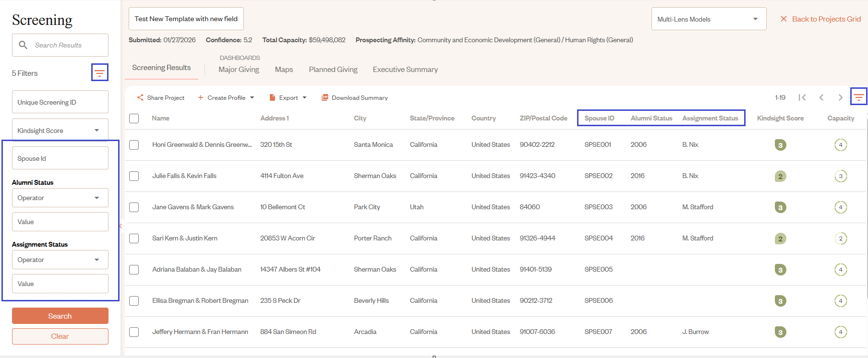The height and width of the screenshot is (358, 868).
Task: Tick the Jane Gavens row checkbox
Action: (134, 207)
